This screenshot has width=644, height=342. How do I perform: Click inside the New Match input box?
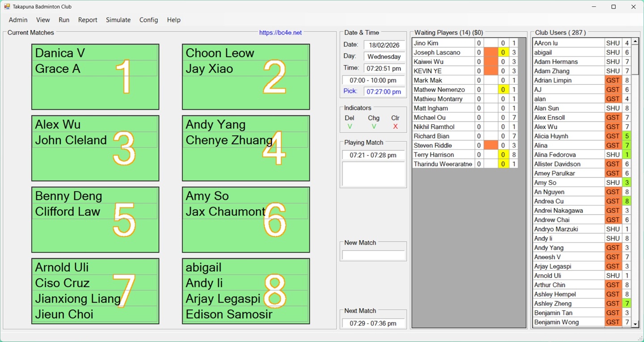click(x=373, y=256)
